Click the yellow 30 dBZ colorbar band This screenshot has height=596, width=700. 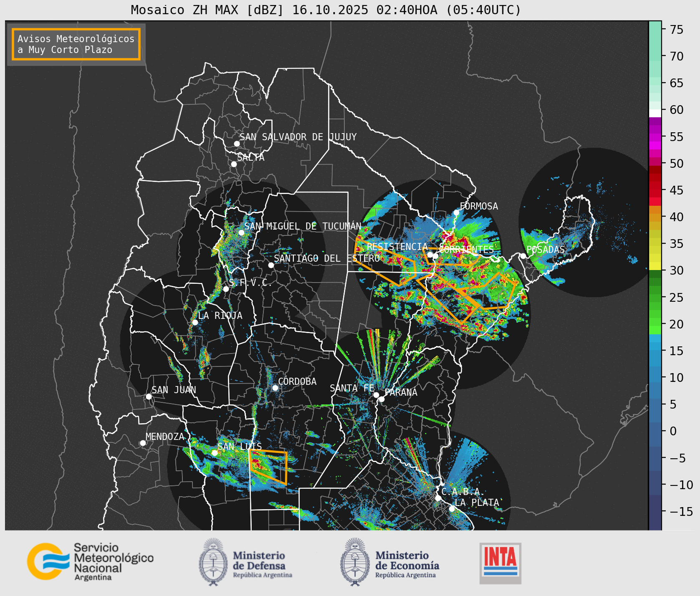(655, 266)
